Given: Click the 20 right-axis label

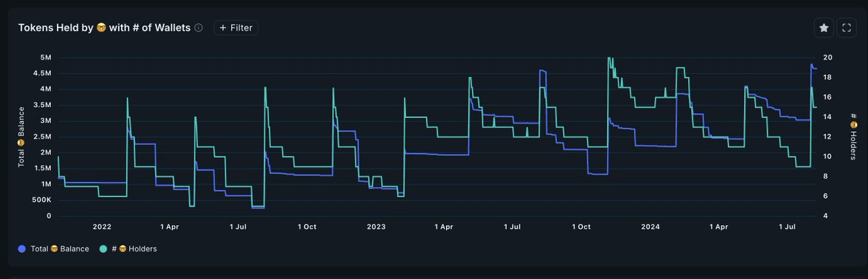Looking at the screenshot, I should coord(828,58).
